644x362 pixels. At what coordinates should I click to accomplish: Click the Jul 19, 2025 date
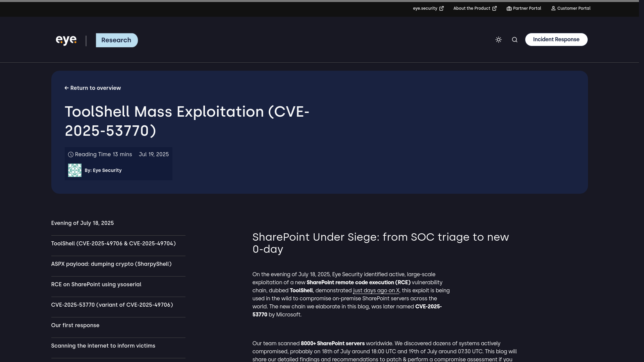pos(154,154)
